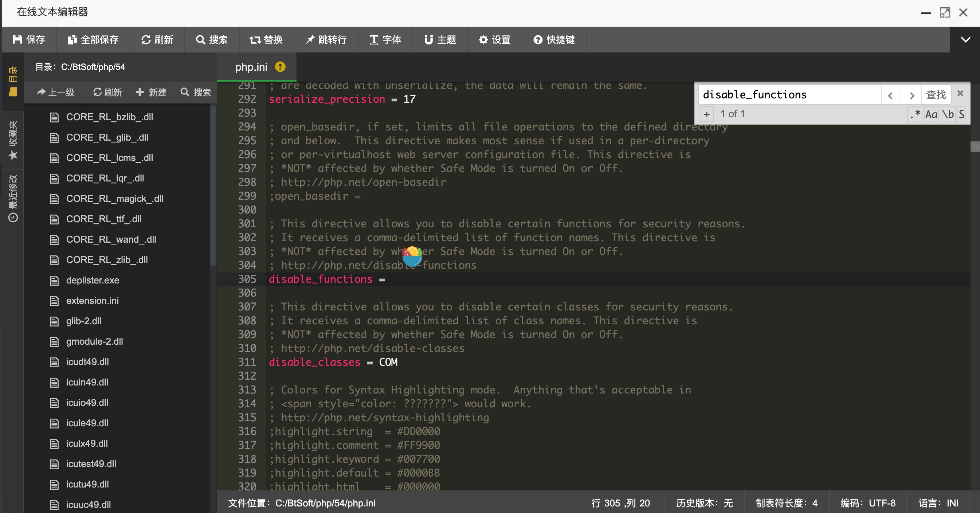Viewport: 980px width, 513px height.
Task: Click line number 305 in gutter
Action: coord(247,279)
